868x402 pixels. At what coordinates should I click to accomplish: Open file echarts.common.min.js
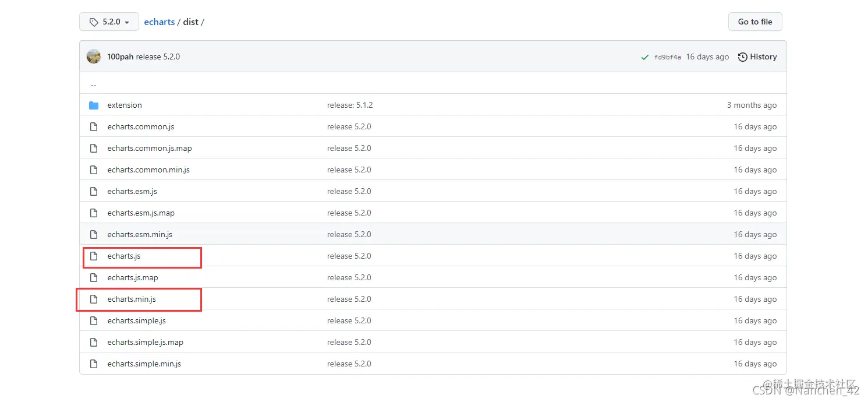pos(148,170)
